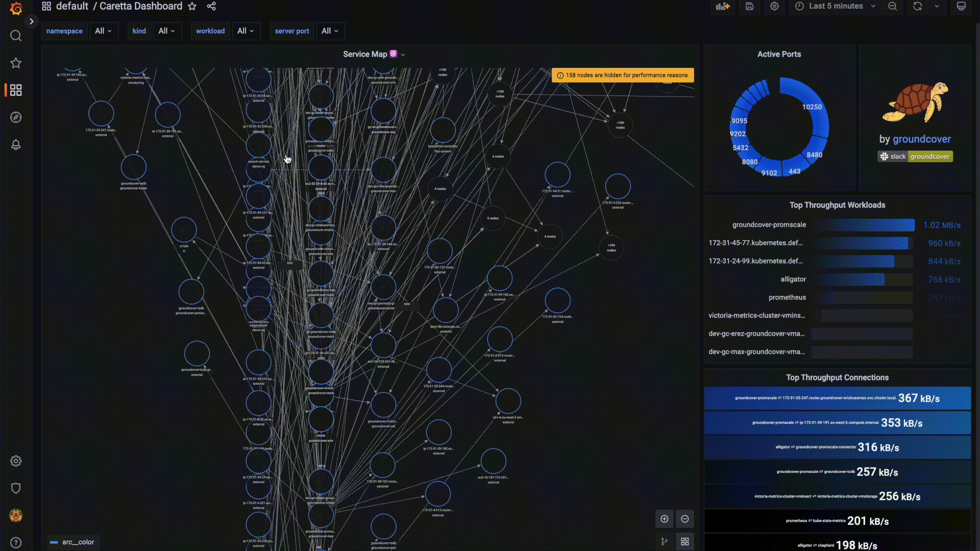Screen dimensions: 980x551
Task: Open the Explore compass icon in sidebar
Action: (16, 117)
